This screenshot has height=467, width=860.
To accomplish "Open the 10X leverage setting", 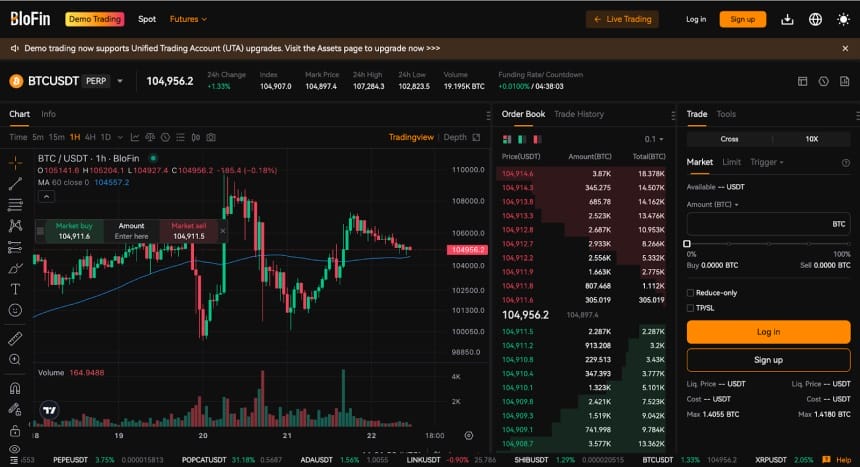I will pyautogui.click(x=812, y=139).
